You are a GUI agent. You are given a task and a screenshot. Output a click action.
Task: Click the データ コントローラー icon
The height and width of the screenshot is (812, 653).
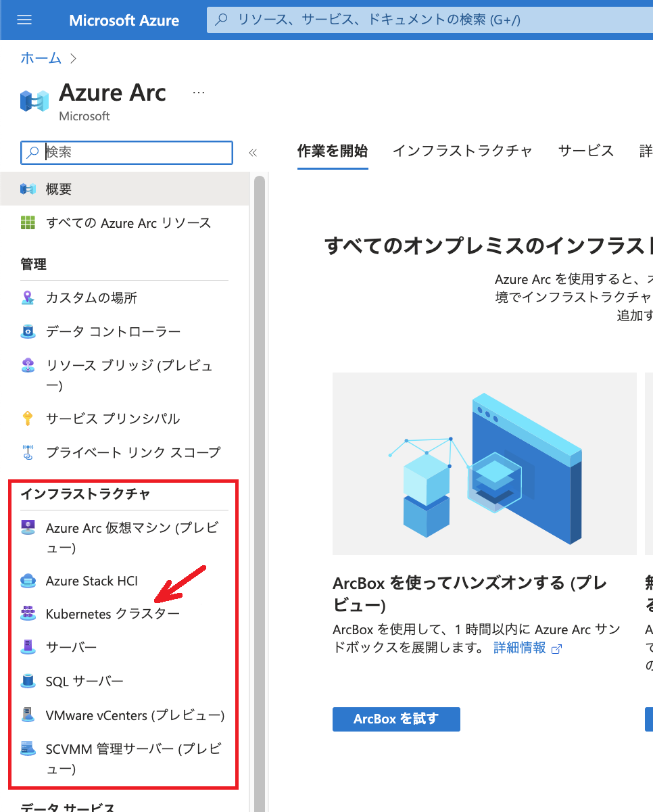tap(28, 331)
